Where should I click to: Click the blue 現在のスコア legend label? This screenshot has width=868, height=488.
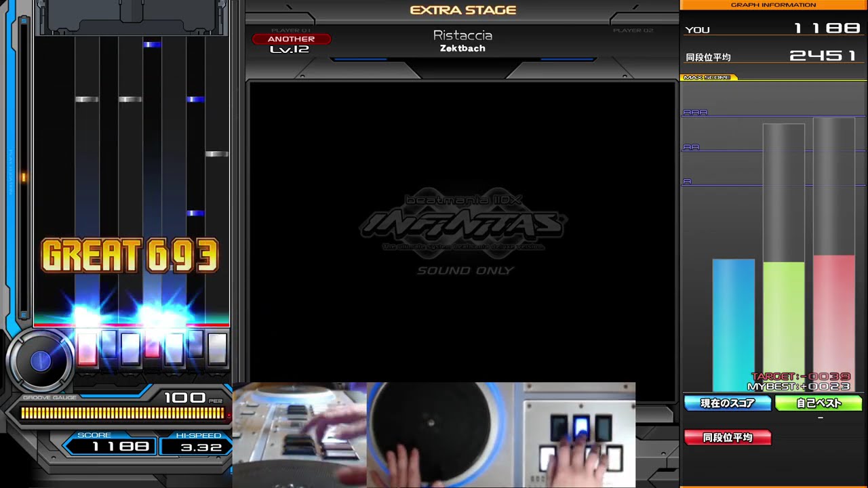point(728,403)
